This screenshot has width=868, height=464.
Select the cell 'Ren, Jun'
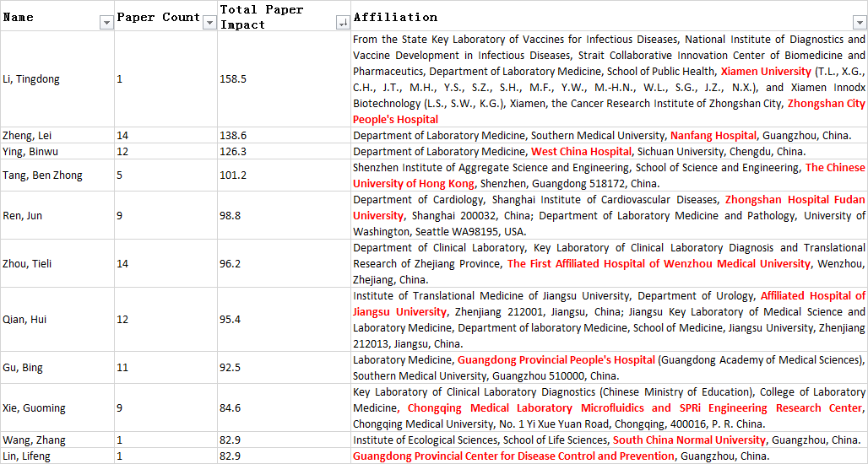coord(57,216)
